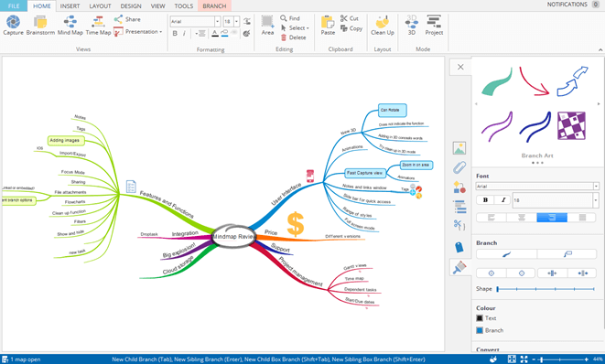Image resolution: width=605 pixels, height=364 pixels.
Task: Switch to 3D mode
Action: (x=412, y=25)
